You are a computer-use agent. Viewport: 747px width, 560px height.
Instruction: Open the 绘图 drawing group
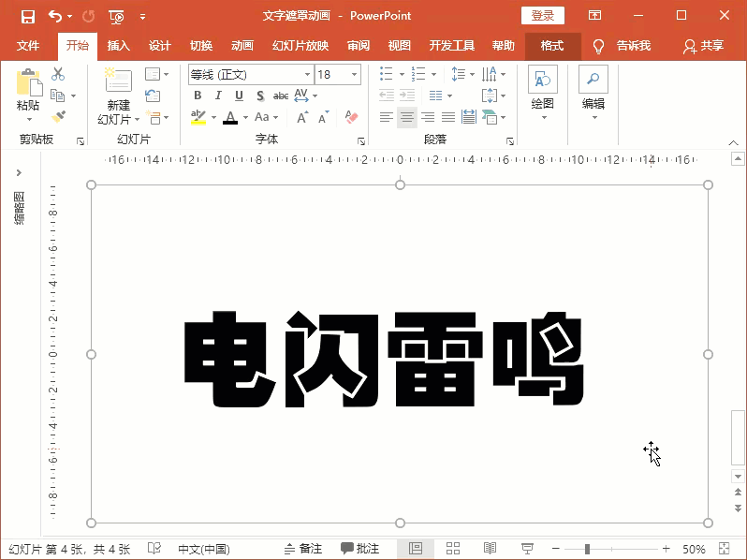tap(543, 92)
